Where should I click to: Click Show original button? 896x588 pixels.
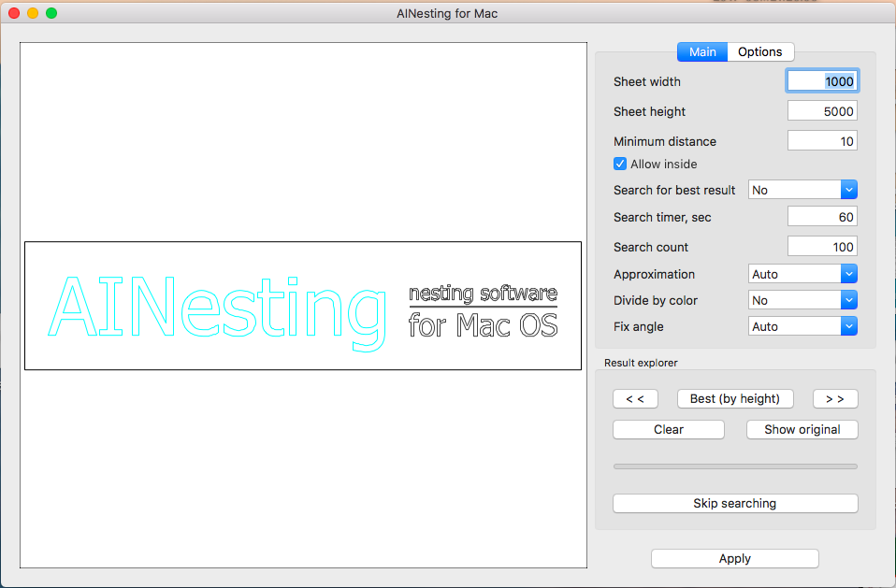[802, 429]
